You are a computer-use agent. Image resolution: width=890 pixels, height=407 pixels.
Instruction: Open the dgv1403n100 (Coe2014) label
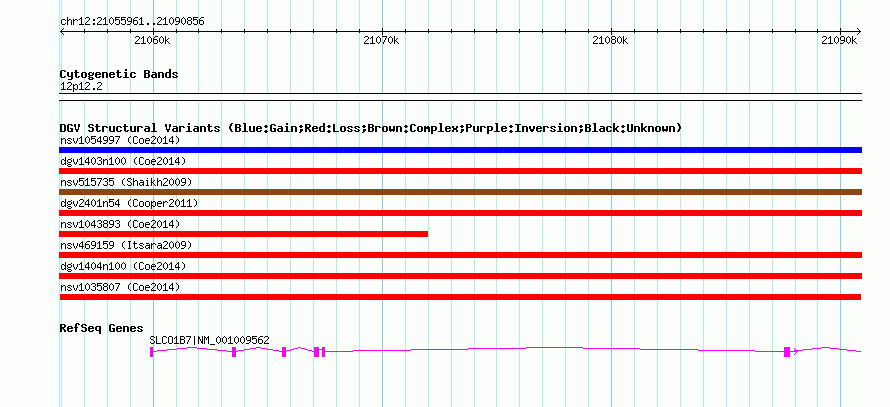123,161
